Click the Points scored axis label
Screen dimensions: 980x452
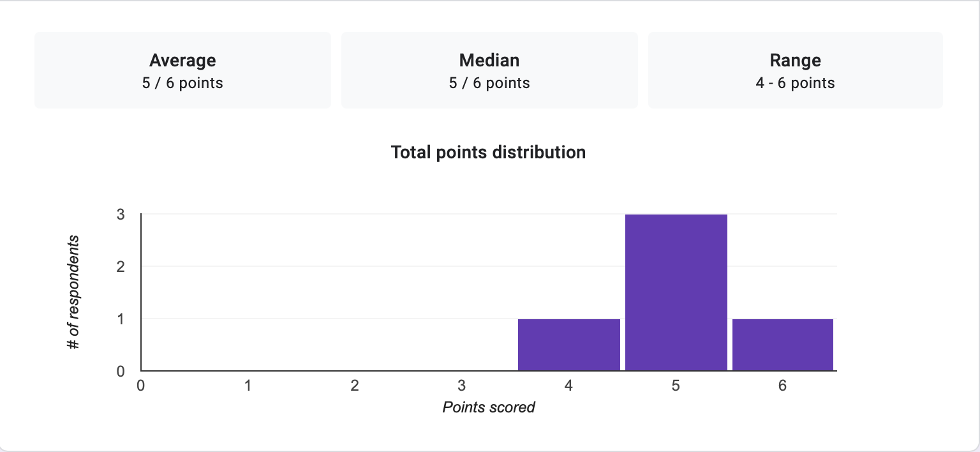(x=489, y=407)
